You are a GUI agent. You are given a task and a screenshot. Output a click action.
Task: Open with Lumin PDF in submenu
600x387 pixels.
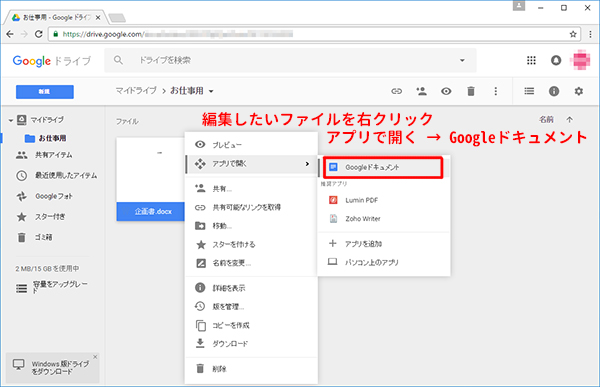click(x=384, y=200)
